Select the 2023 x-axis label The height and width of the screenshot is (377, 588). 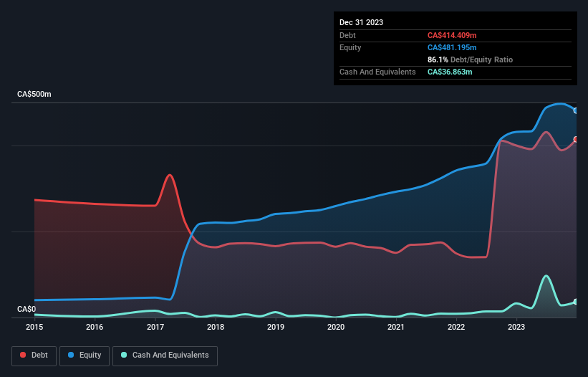[516, 327]
